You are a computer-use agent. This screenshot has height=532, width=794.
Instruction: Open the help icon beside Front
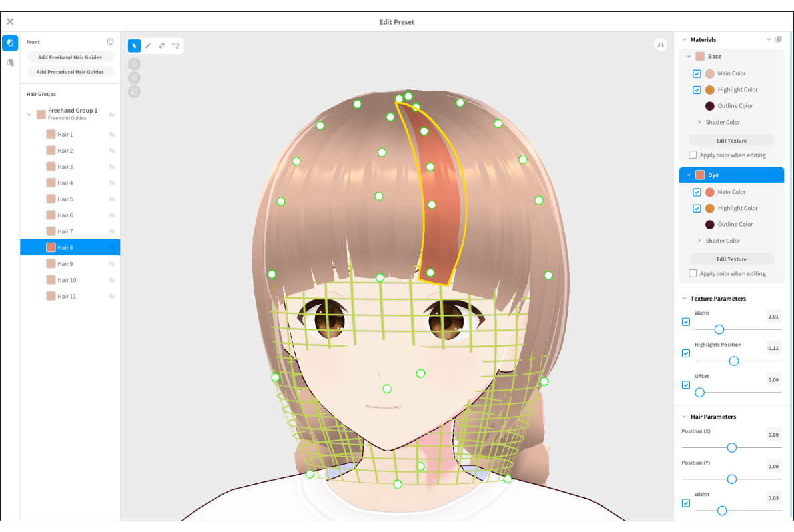[111, 42]
